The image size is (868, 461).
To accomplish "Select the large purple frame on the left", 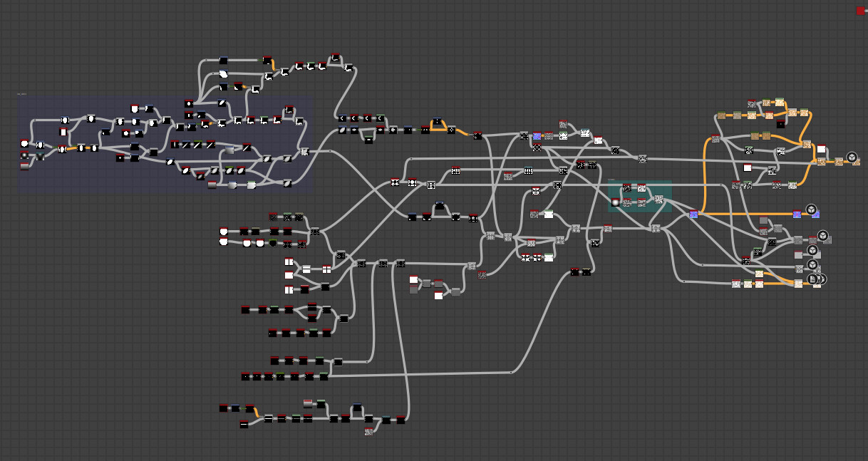I will 165,145.
